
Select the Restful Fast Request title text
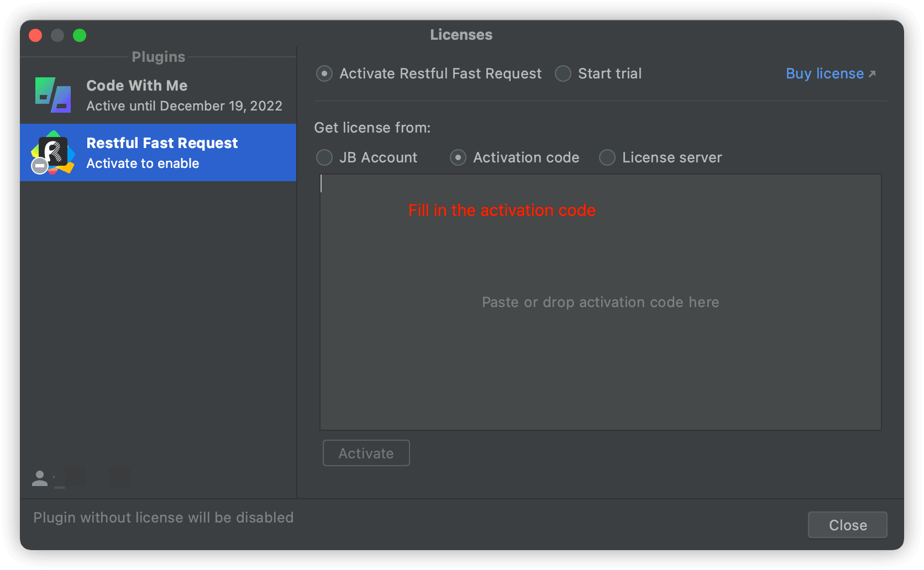162,143
